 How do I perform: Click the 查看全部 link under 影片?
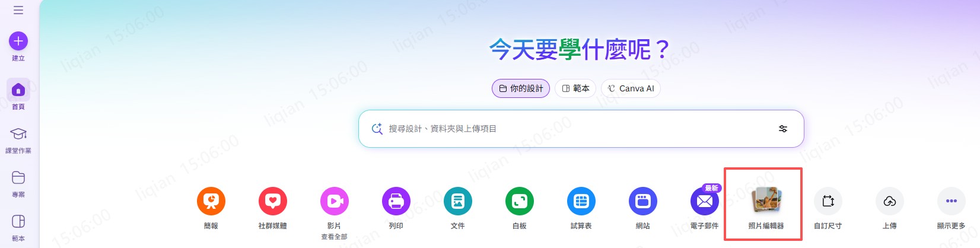pyautogui.click(x=335, y=237)
